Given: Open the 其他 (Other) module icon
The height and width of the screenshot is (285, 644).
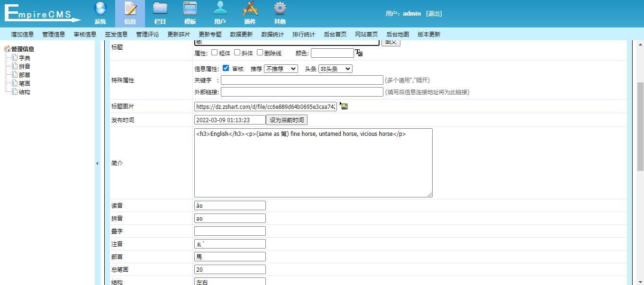Looking at the screenshot, I should [280, 13].
